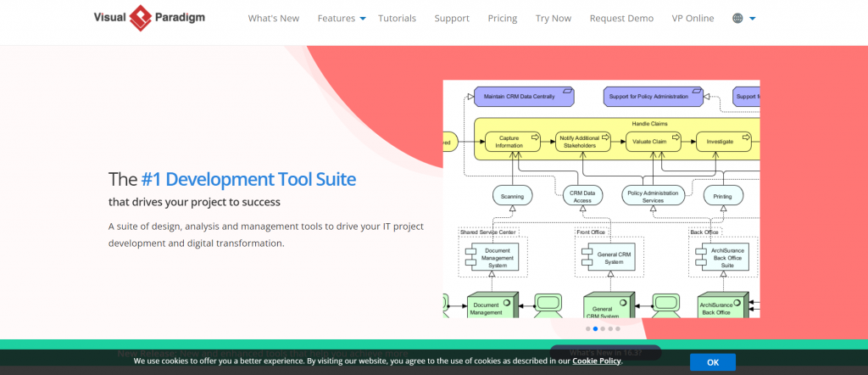This screenshot has height=375, width=868.
Task: Open the Support page
Action: pyautogui.click(x=452, y=19)
